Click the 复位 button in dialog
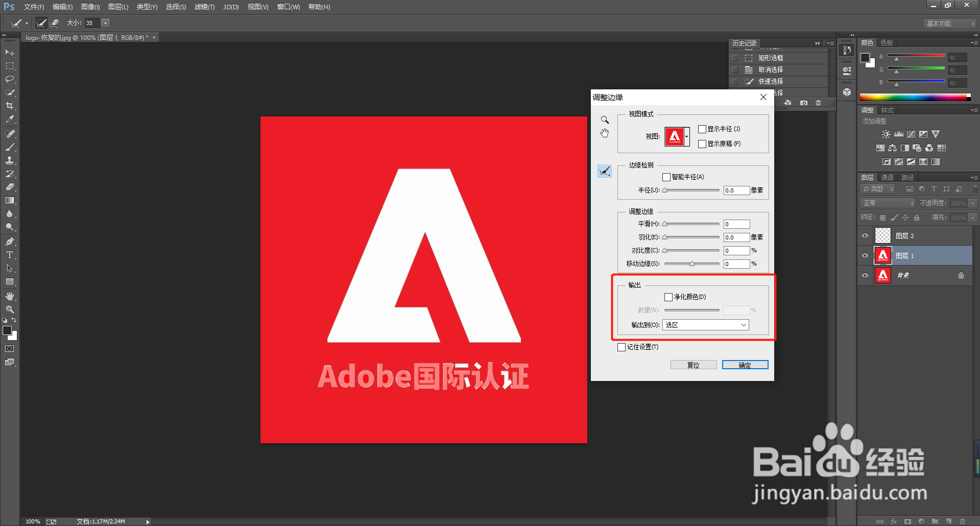This screenshot has width=980, height=526. (x=694, y=365)
